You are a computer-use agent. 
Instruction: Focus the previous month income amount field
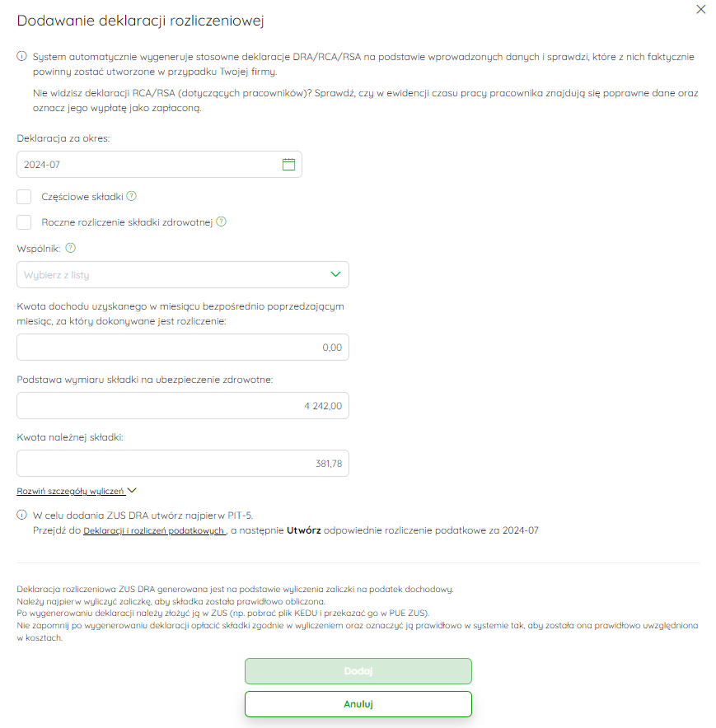pos(183,347)
